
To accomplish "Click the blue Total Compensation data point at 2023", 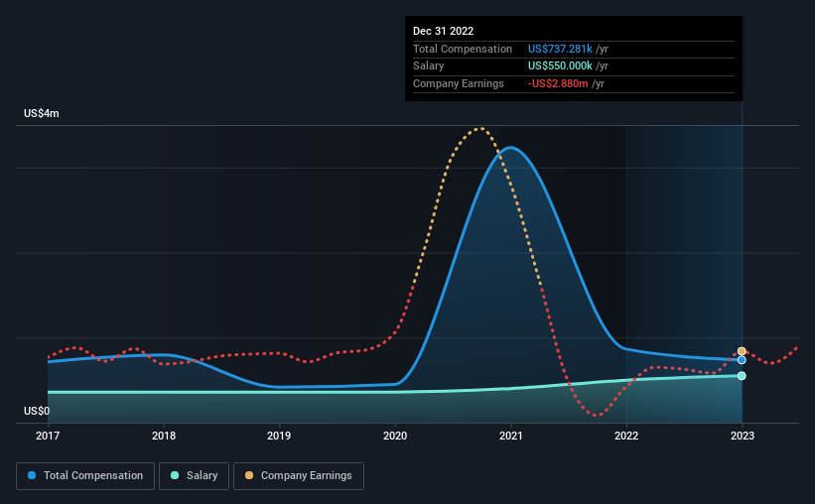I will click(x=742, y=360).
